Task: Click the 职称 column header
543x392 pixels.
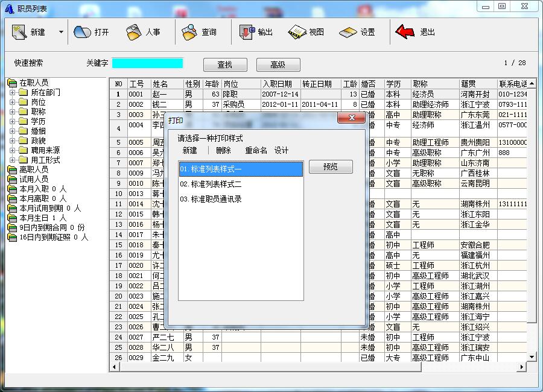Action: tap(435, 84)
